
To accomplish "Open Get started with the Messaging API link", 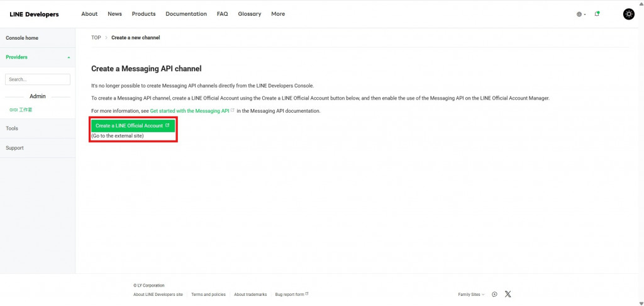I will (189, 111).
